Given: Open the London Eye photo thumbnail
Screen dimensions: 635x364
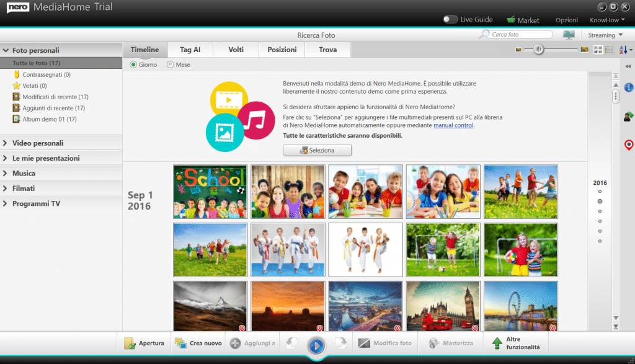Looking at the screenshot, I should coord(521,306).
